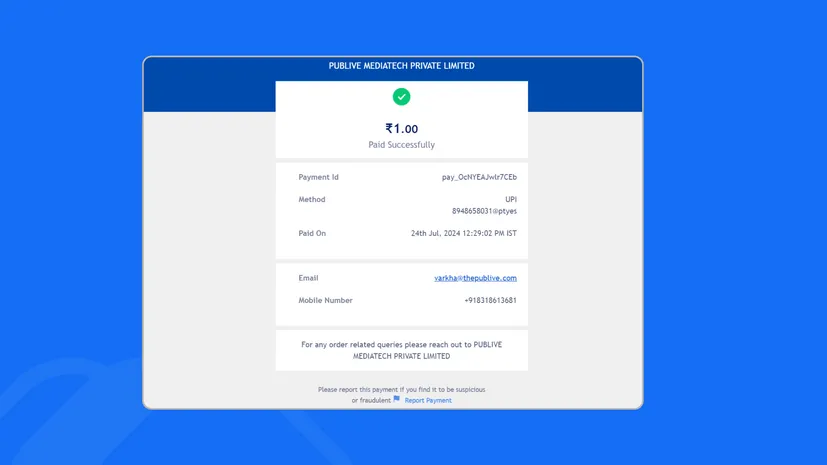Click the suspicious payment report notice text

(x=401, y=390)
